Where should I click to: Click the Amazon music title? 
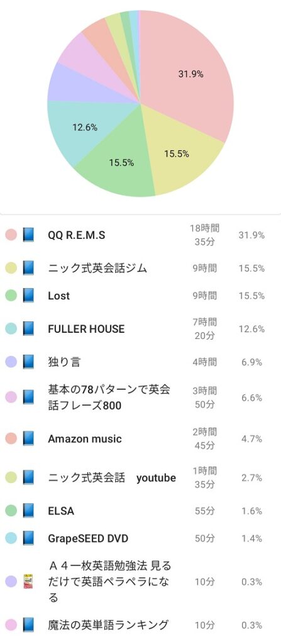pyautogui.click(x=85, y=438)
